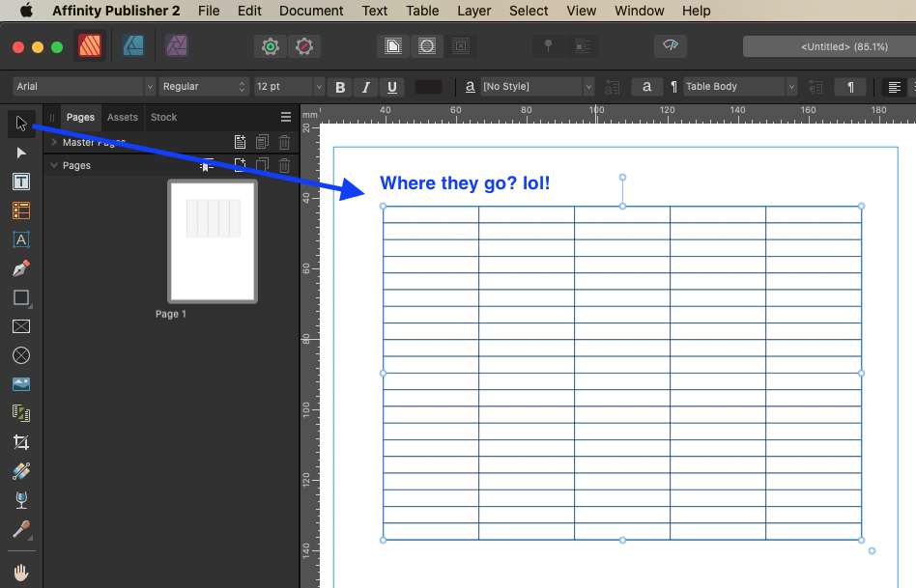Expand the Master Pages section
The image size is (916, 588).
click(x=54, y=142)
